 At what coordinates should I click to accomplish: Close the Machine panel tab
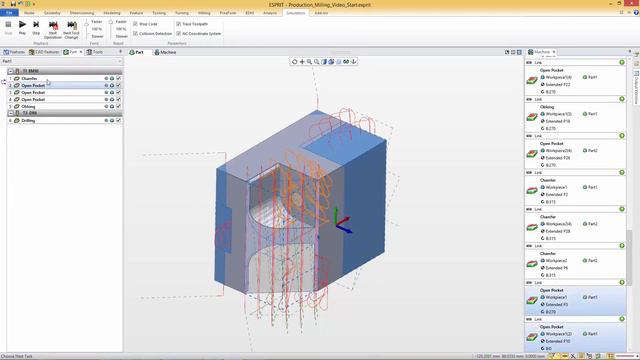554,52
